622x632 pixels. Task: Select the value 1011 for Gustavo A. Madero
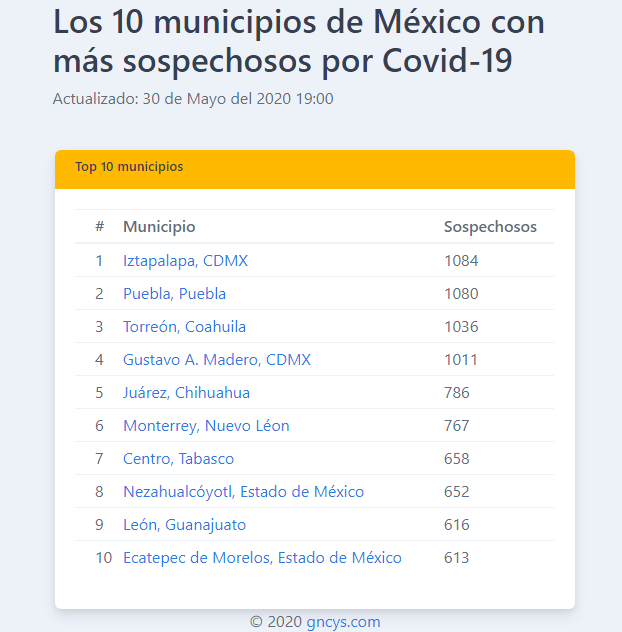[x=461, y=360]
